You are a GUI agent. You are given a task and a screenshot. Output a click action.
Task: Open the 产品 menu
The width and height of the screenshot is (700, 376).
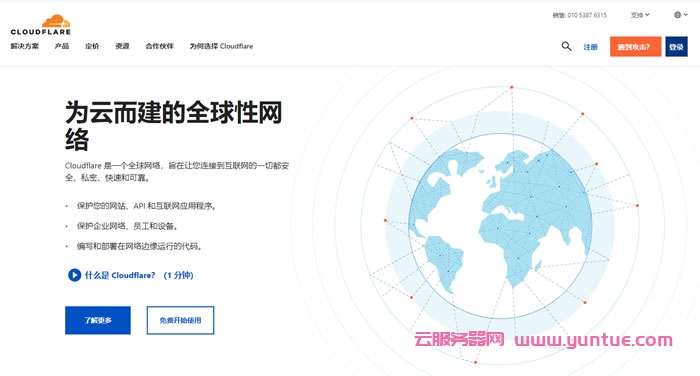62,46
